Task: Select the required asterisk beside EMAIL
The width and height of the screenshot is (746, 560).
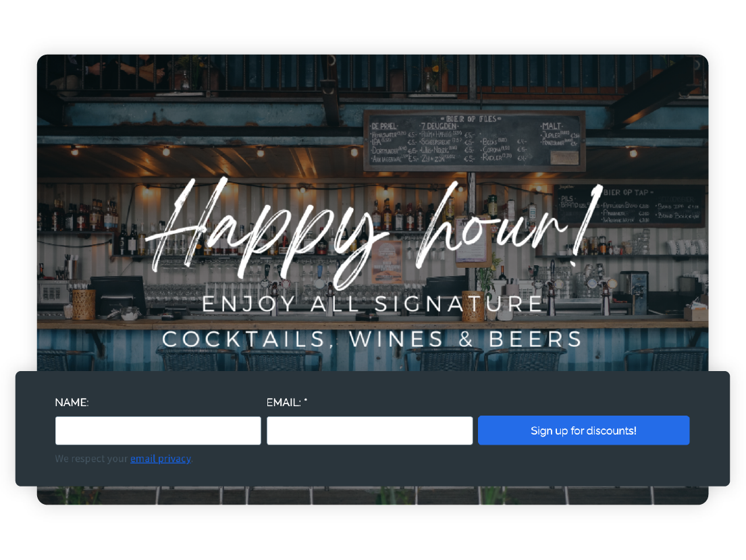Action: (x=305, y=400)
